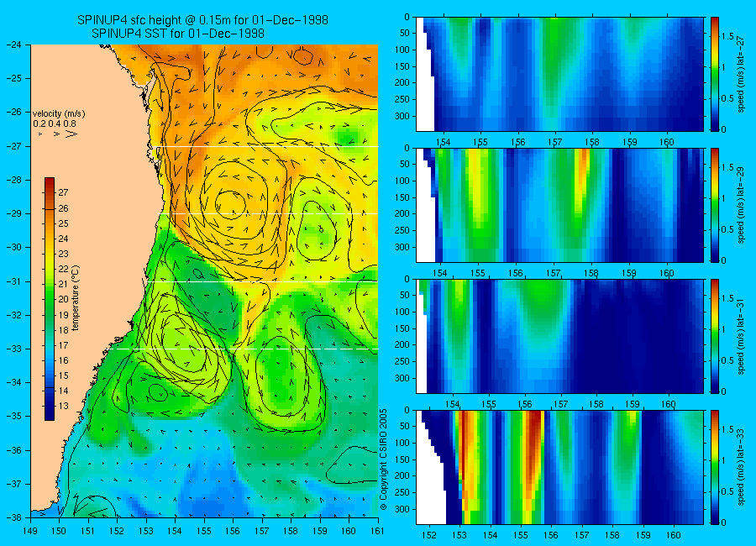Click the '250' depth label on the lat=-31 panel
This screenshot has width=756, height=546.
[402, 362]
